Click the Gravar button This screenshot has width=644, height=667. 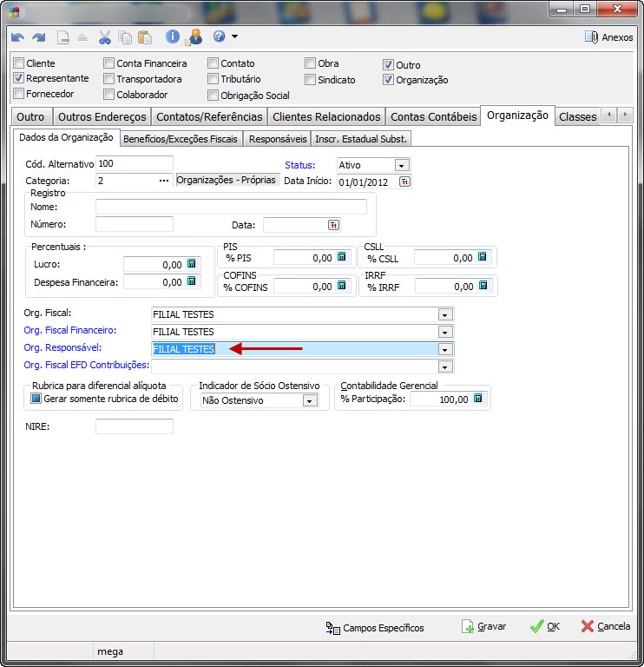483,626
